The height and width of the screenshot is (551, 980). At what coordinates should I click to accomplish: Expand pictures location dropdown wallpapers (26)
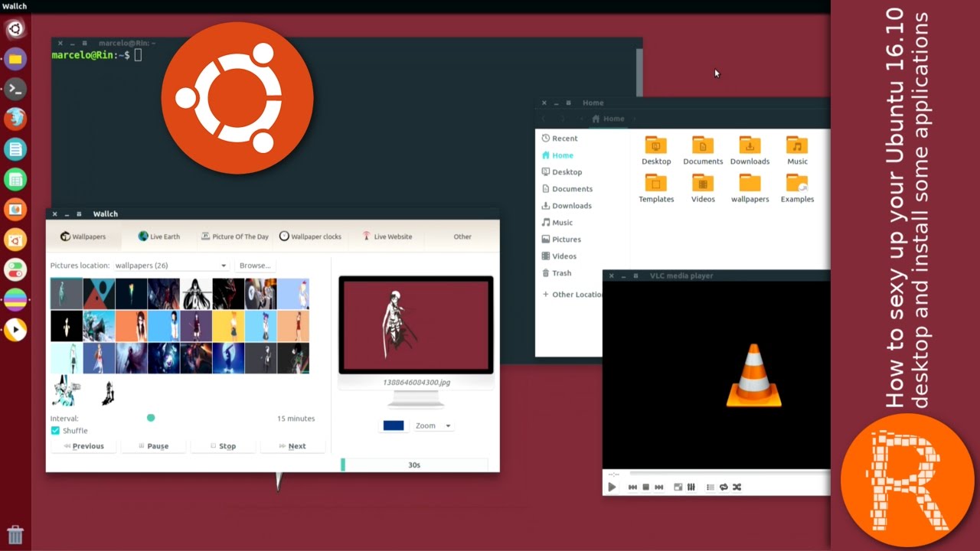171,266
